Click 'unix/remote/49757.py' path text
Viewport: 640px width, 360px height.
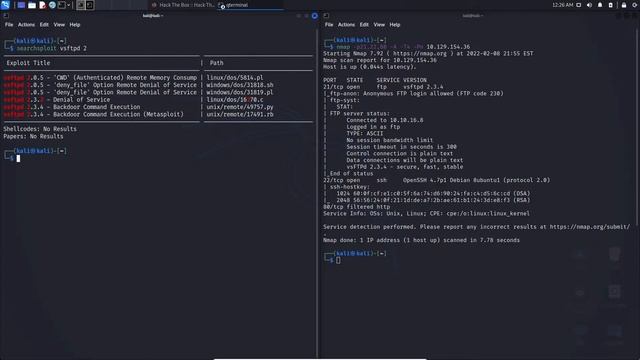point(240,107)
